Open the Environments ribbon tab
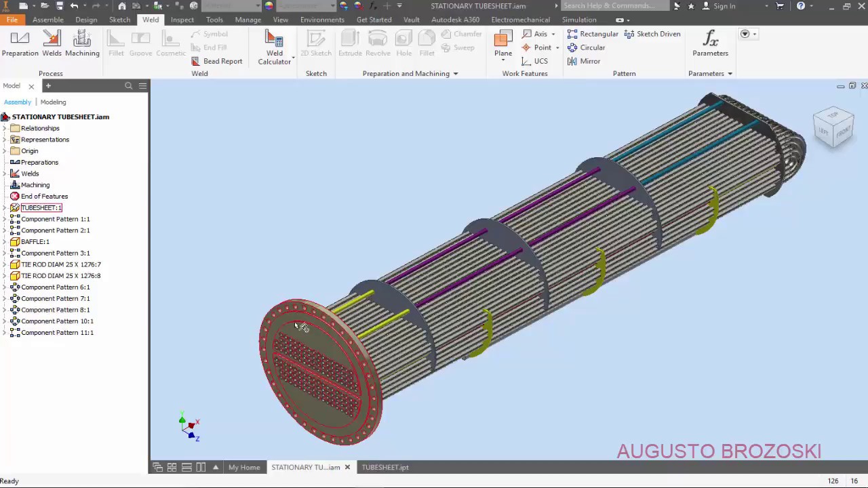 tap(322, 20)
